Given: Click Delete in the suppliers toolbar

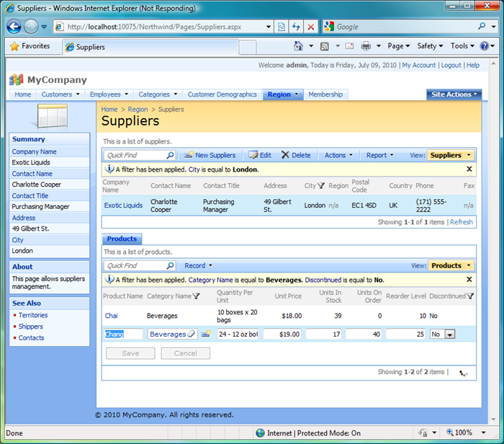Looking at the screenshot, I should pos(295,155).
